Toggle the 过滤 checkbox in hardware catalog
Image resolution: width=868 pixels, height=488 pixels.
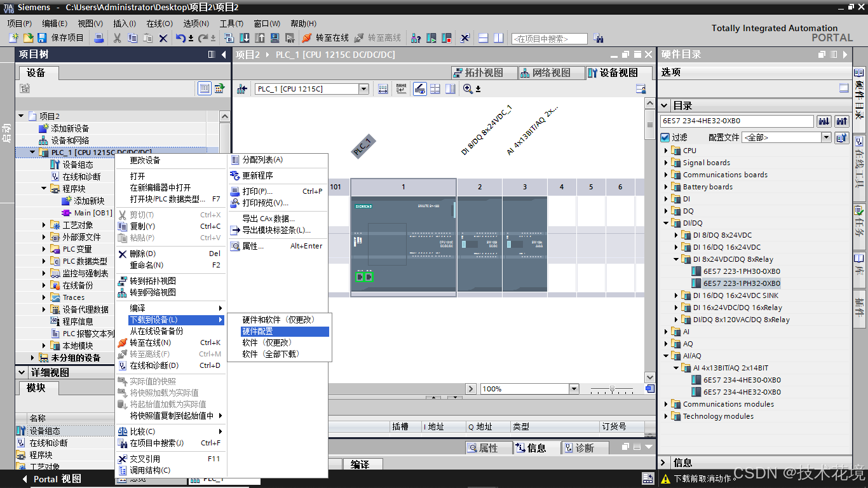(x=665, y=137)
